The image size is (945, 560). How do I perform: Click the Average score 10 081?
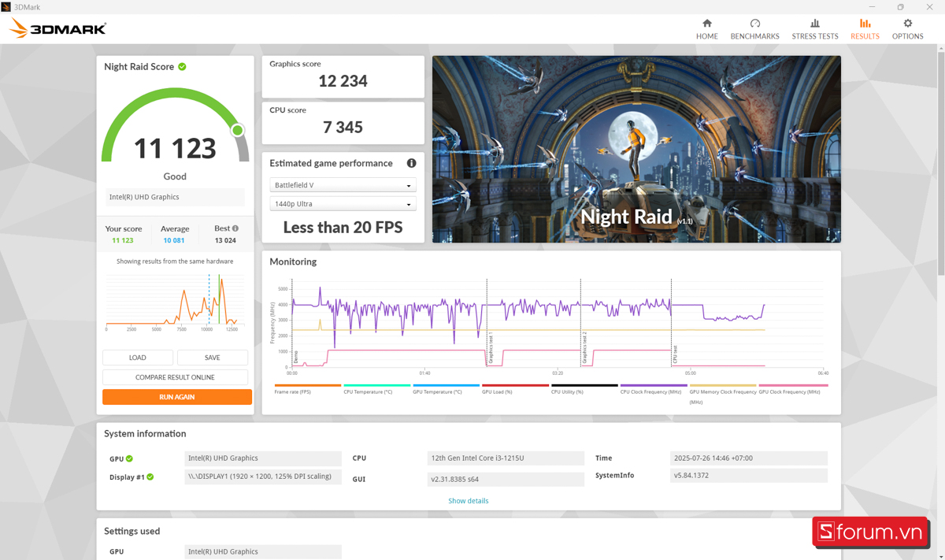click(174, 240)
